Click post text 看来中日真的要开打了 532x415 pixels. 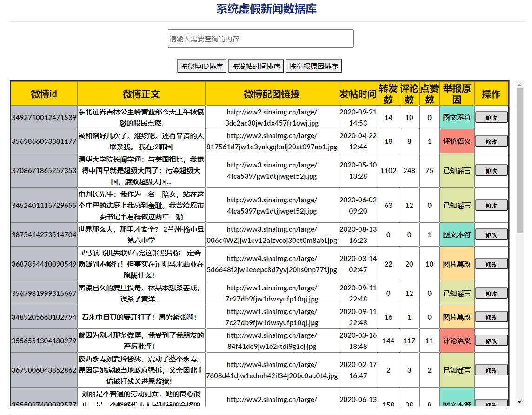coord(139,317)
